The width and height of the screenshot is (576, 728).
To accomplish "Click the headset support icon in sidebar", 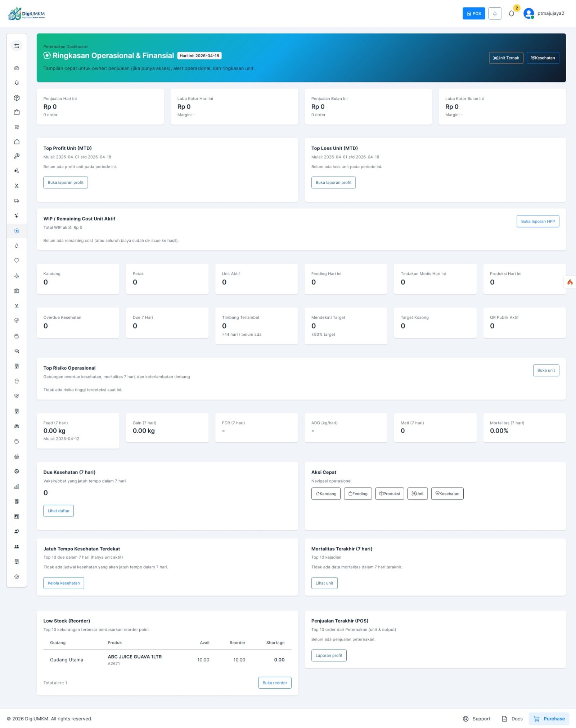I will pos(17,83).
